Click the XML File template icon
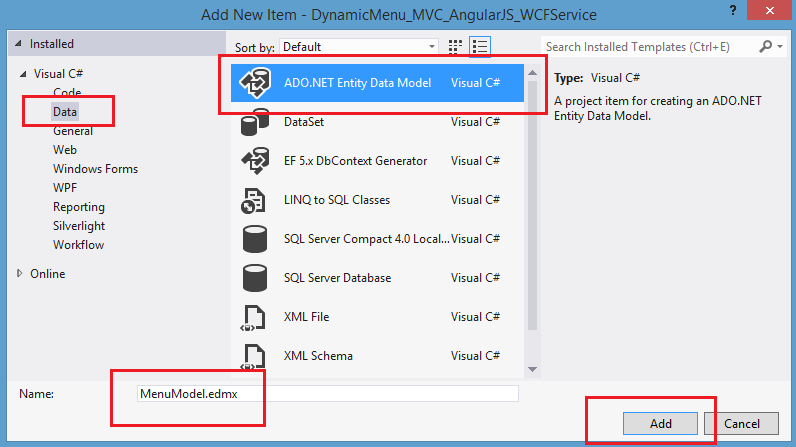Viewport: 796px width, 447px height. (252, 317)
